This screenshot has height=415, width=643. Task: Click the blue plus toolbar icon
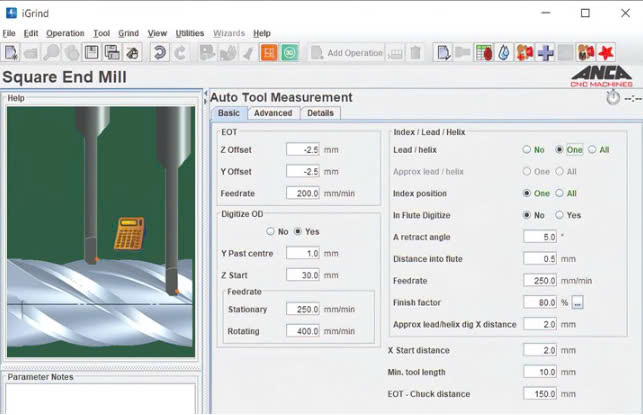545,52
